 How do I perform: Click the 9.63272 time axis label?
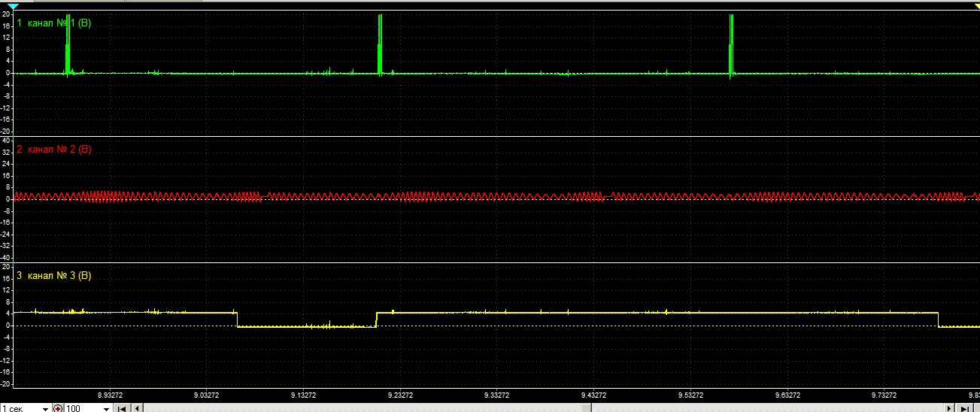coord(787,394)
